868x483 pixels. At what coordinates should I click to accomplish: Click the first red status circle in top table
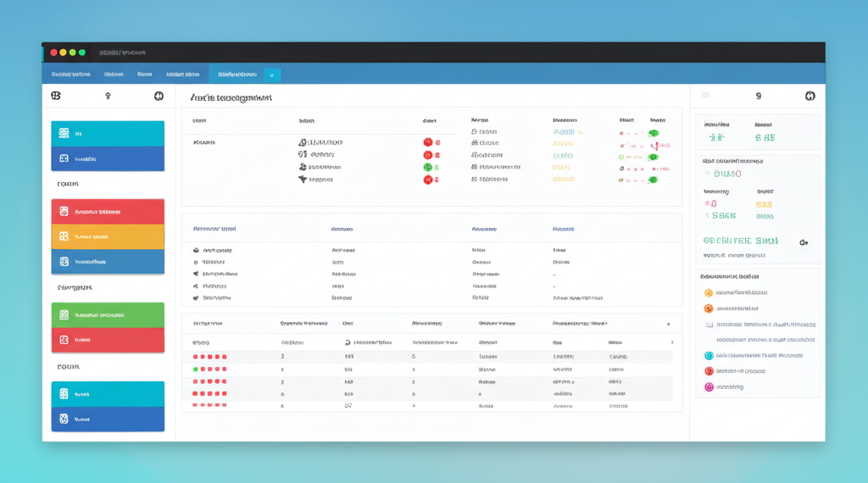point(427,143)
